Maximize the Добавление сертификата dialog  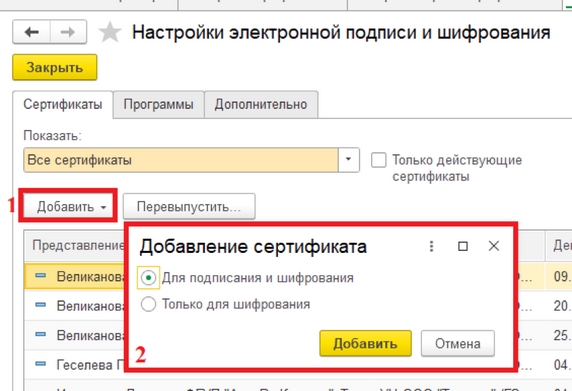(x=463, y=246)
